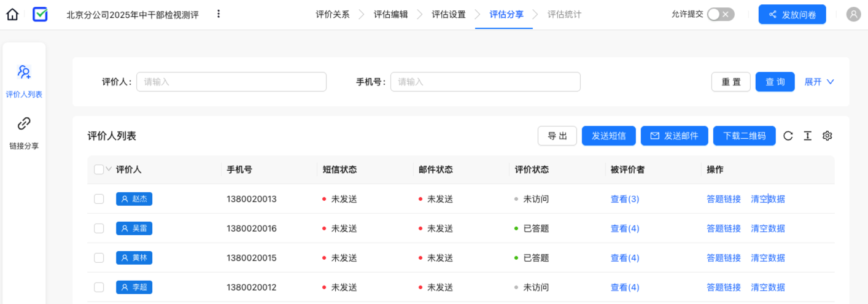Open the user avatar icon
The width and height of the screenshot is (868, 304).
pyautogui.click(x=853, y=14)
